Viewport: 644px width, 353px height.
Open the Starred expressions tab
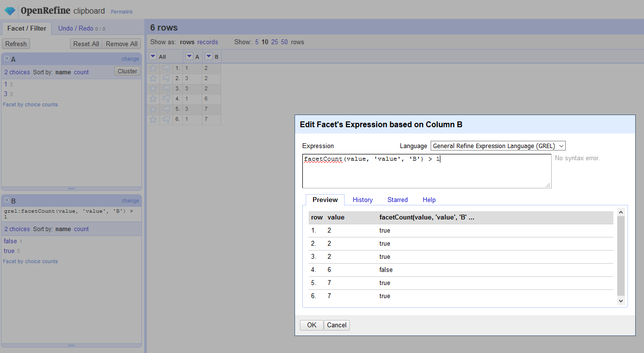(398, 200)
